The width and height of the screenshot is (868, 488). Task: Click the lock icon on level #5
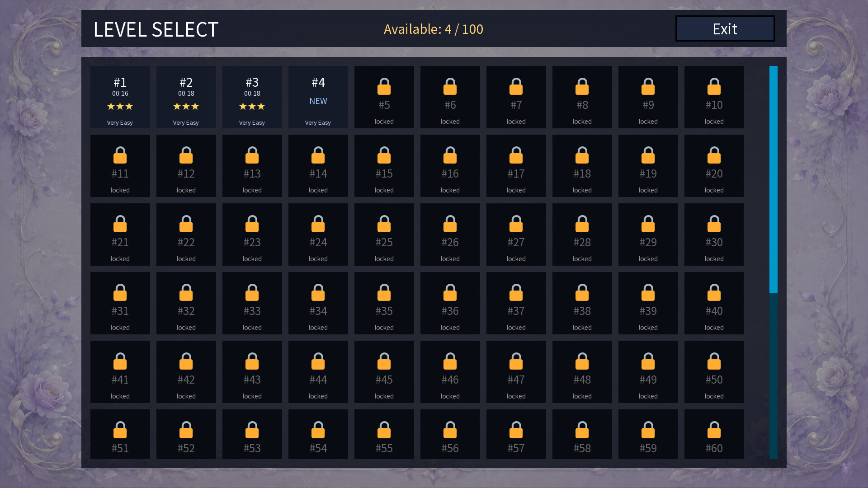(384, 86)
